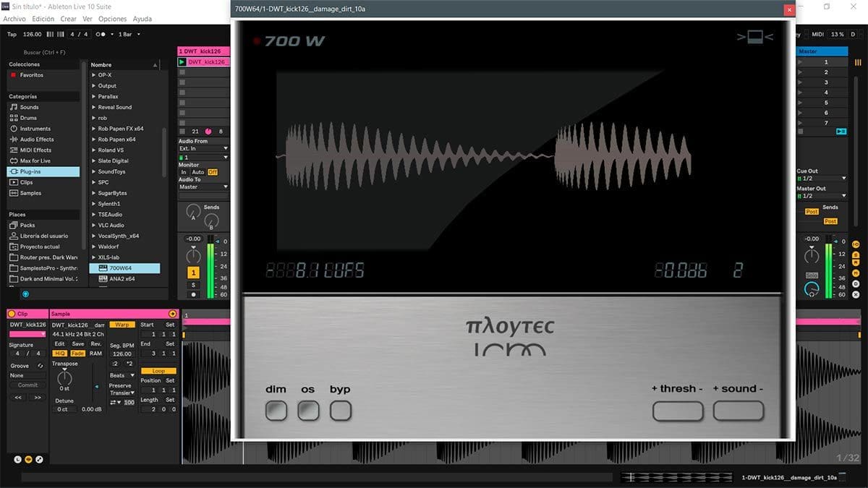The height and width of the screenshot is (488, 868).
Task: Click the sample Edit button
Action: (x=60, y=343)
